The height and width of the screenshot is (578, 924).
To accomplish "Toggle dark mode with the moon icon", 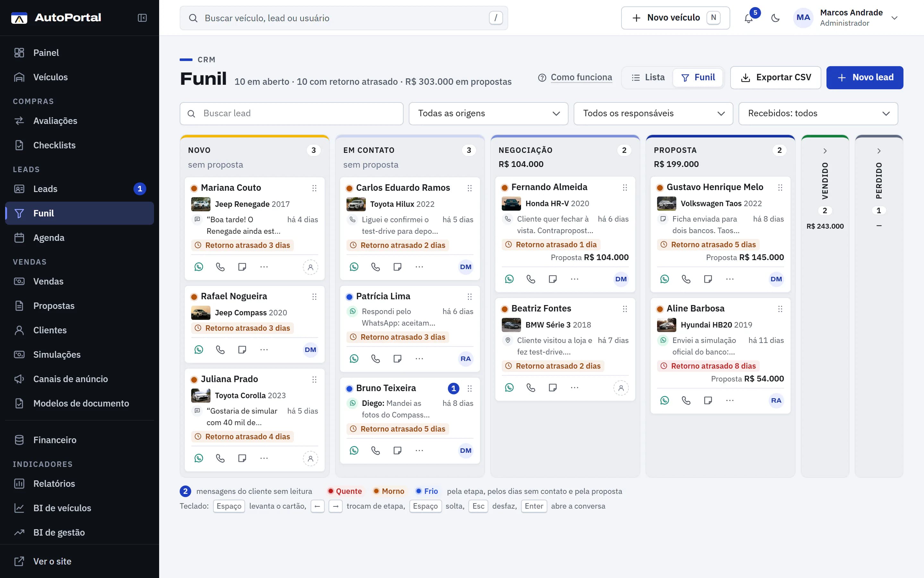I will [775, 18].
